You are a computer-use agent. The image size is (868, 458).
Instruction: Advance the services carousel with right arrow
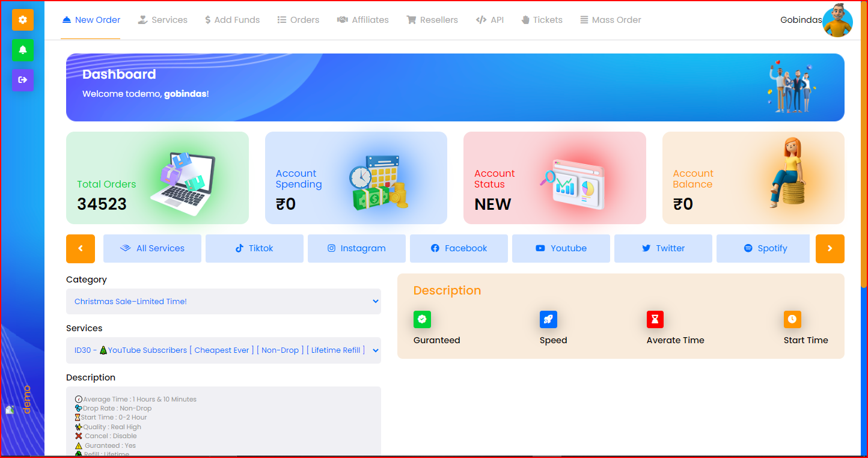(830, 249)
